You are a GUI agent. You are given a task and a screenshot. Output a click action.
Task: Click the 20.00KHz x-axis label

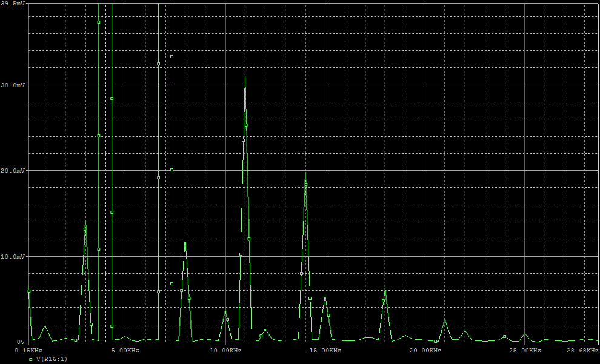point(425,350)
